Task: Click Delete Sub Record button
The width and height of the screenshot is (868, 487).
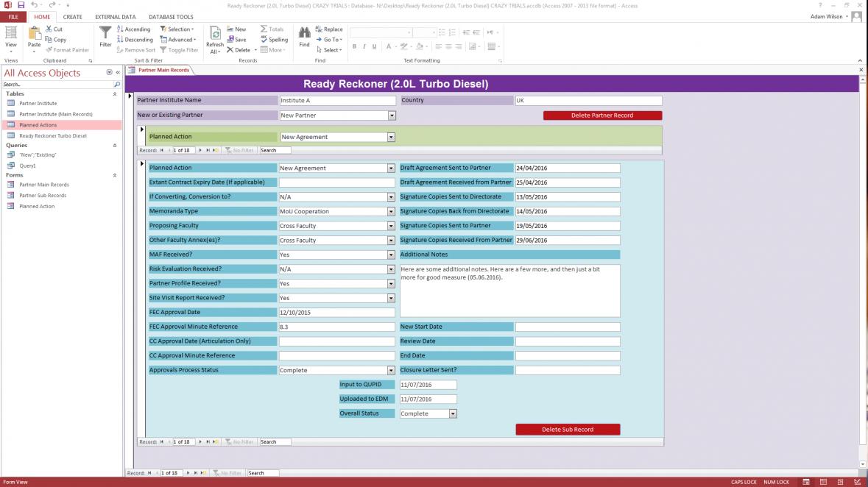Action: pyautogui.click(x=568, y=430)
